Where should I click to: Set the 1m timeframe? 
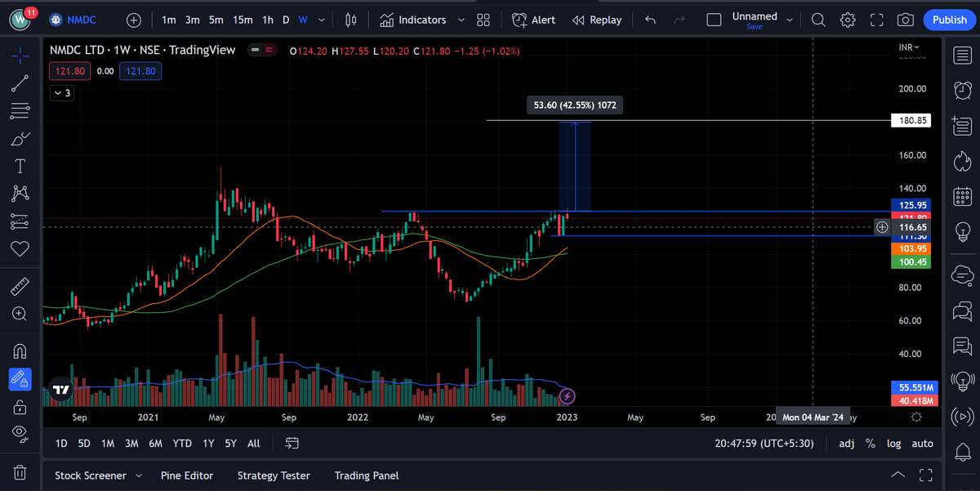pos(169,20)
